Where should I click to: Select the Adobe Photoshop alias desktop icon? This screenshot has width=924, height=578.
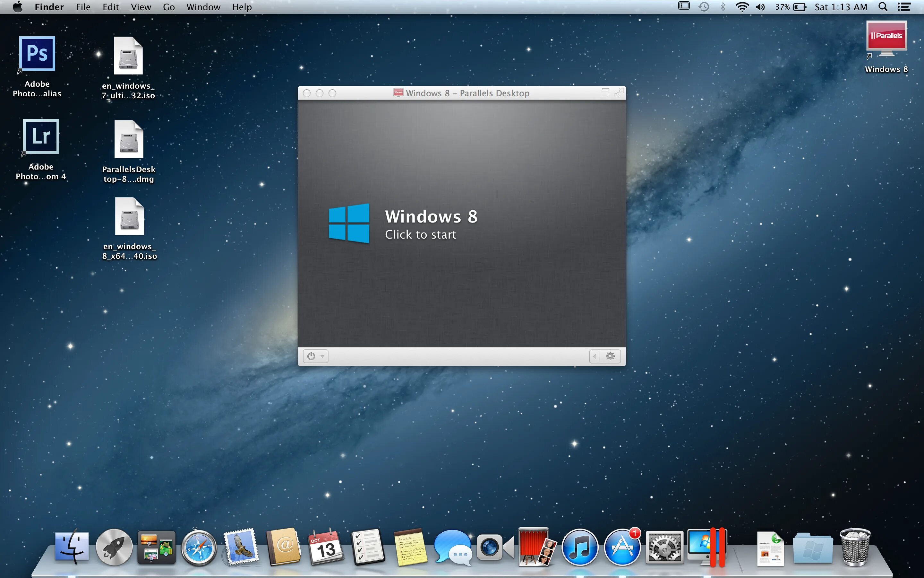point(37,67)
